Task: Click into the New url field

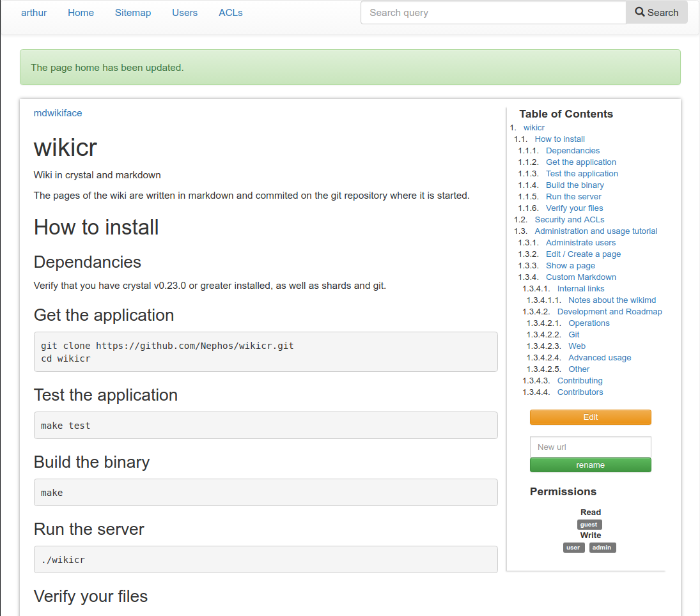Action: point(590,447)
